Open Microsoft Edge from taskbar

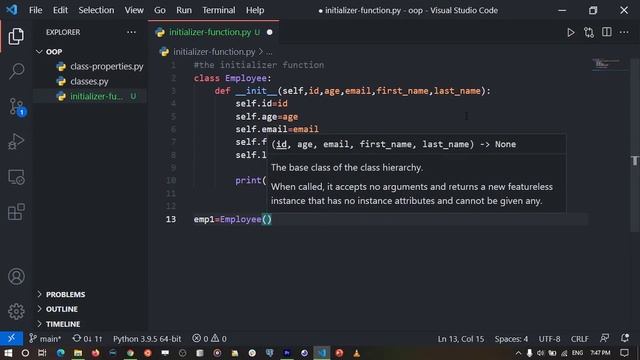[60, 353]
